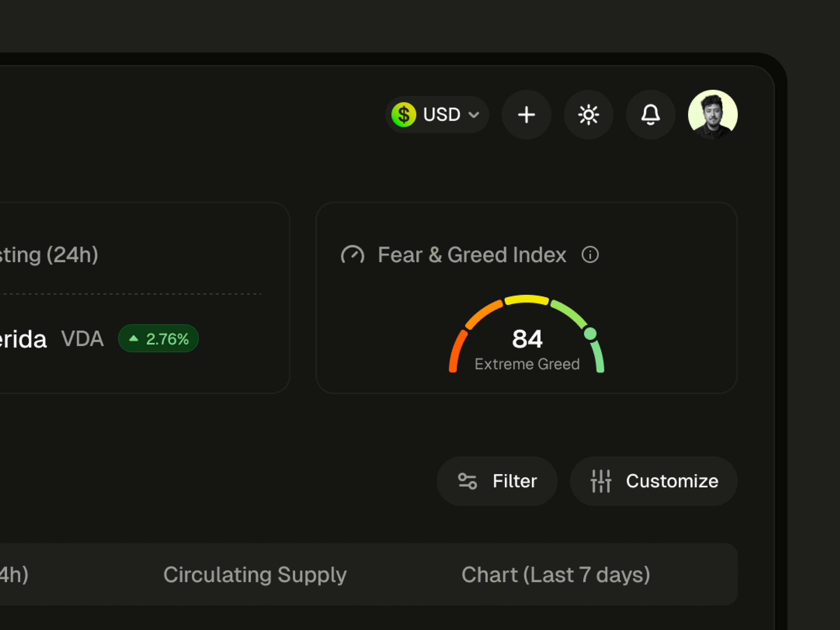Click the dollar currency icon
Screen dimensions: 840x630
[404, 115]
